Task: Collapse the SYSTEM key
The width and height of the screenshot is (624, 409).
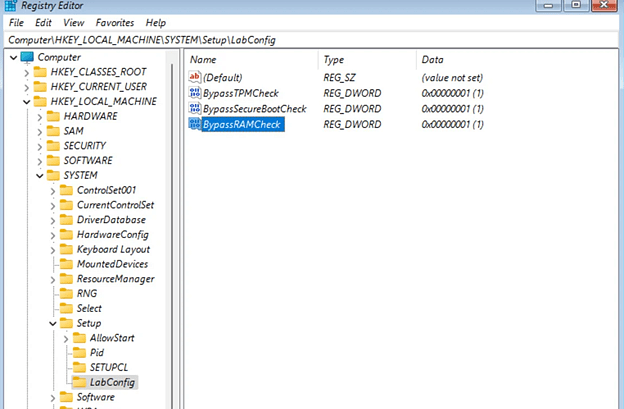Action: [x=39, y=175]
